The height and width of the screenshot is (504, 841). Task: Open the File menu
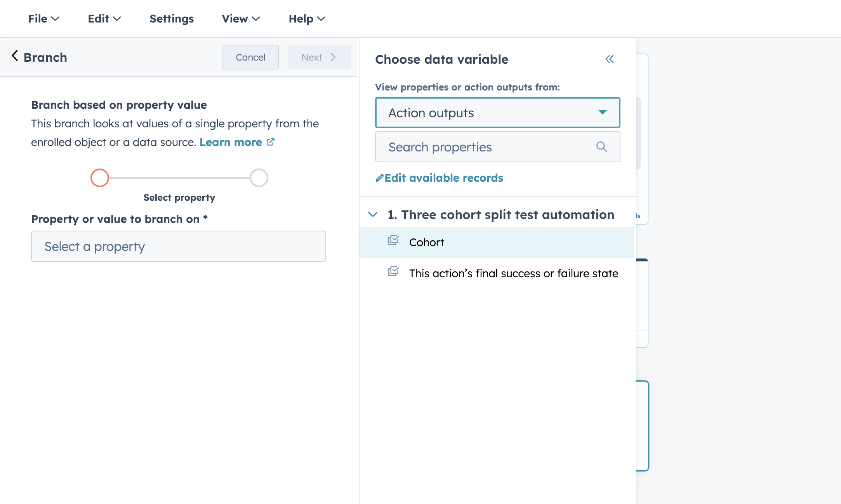tap(43, 19)
